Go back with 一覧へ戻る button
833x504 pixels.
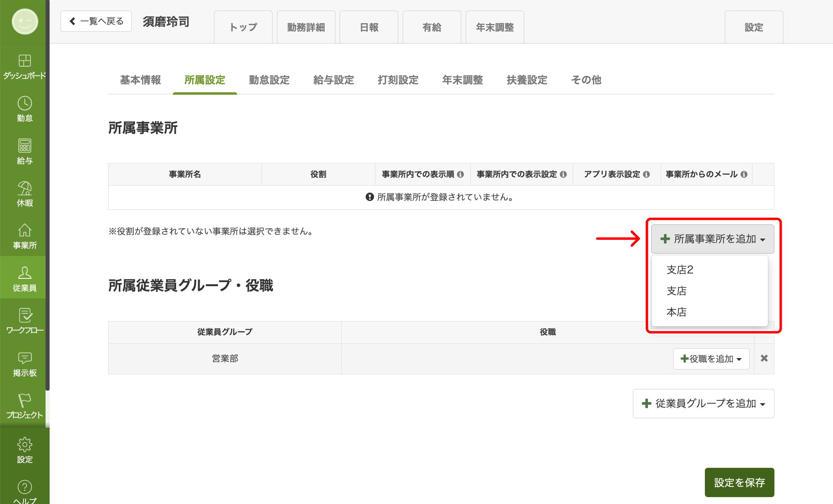click(x=96, y=21)
